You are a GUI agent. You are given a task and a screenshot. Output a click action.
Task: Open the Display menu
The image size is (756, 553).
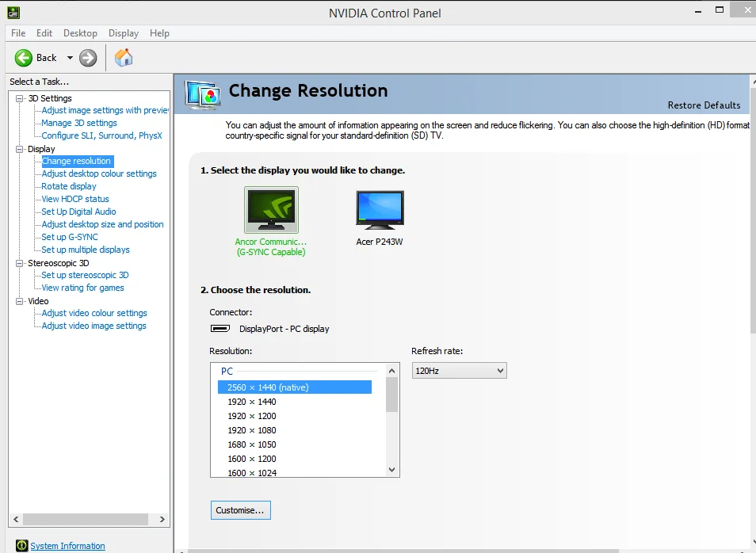click(124, 33)
